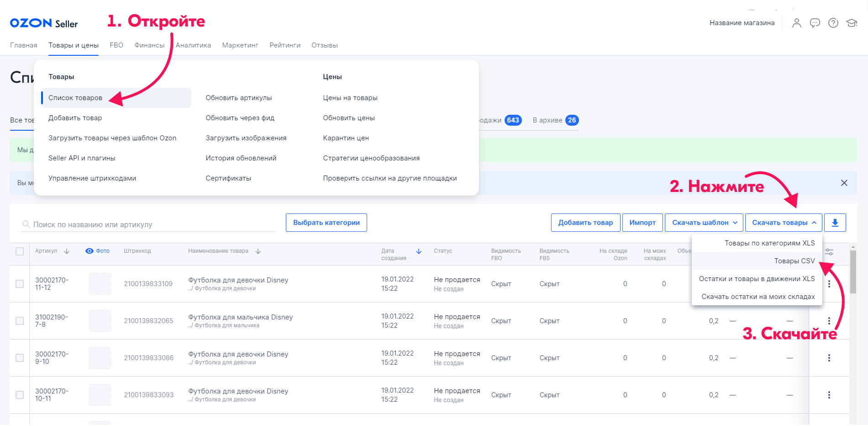Click the help question mark icon

pyautogui.click(x=833, y=23)
